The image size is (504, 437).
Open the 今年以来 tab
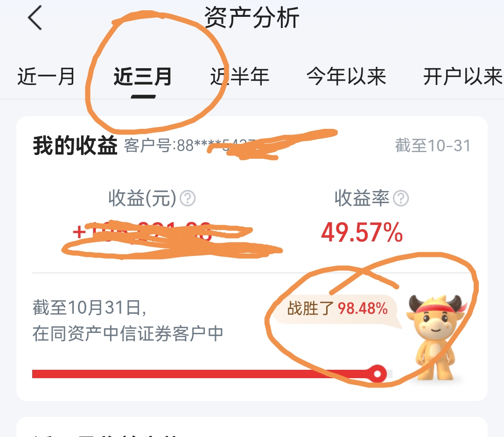tap(346, 77)
